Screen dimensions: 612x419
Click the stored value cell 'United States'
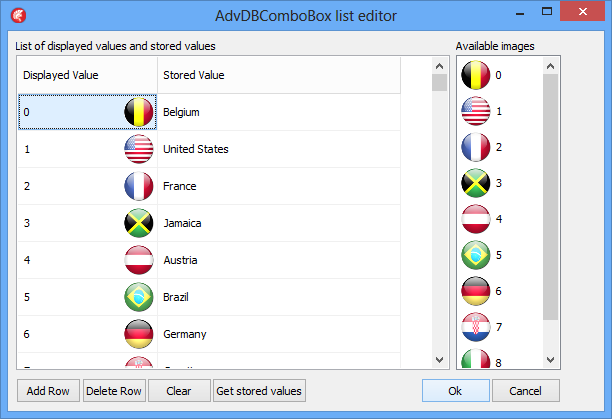click(x=279, y=149)
